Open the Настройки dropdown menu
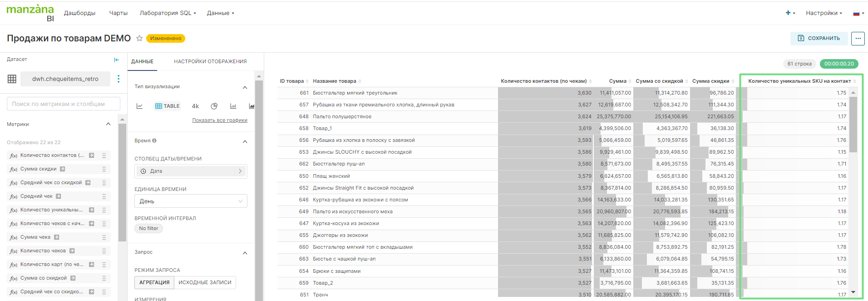This screenshot has height=301, width=868. point(824,13)
